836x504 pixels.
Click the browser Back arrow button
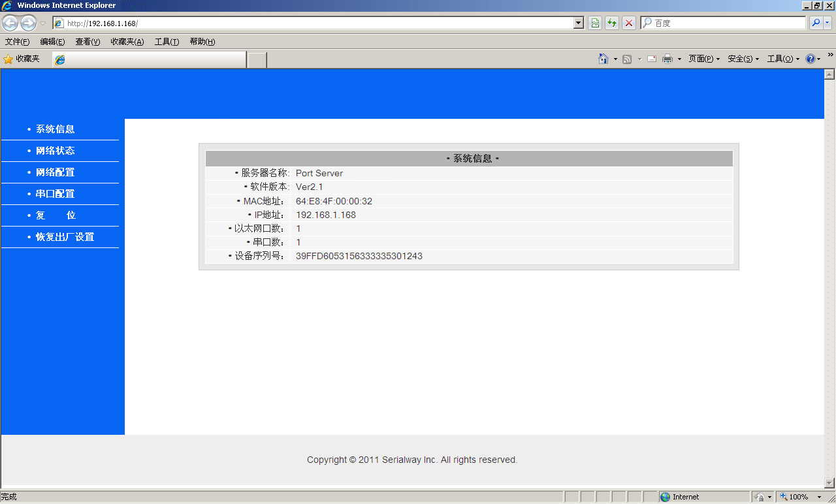pos(10,24)
